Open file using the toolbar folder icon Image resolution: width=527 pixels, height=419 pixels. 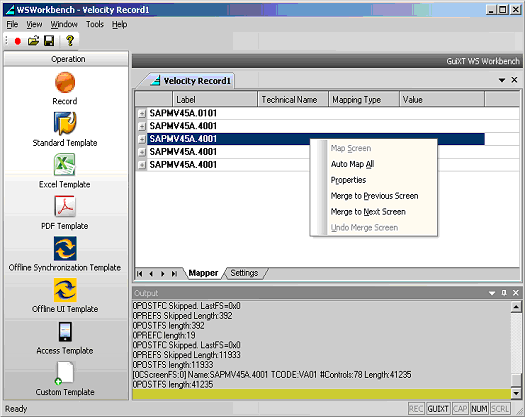tap(33, 41)
